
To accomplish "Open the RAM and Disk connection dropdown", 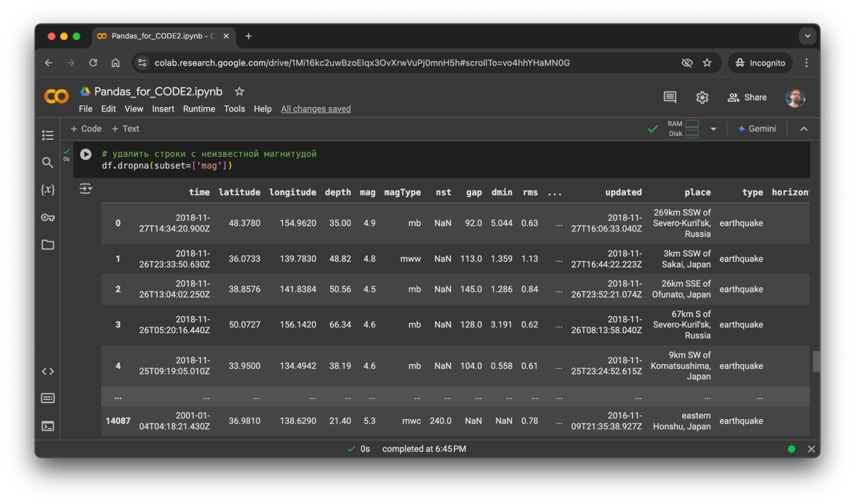I will [x=713, y=129].
